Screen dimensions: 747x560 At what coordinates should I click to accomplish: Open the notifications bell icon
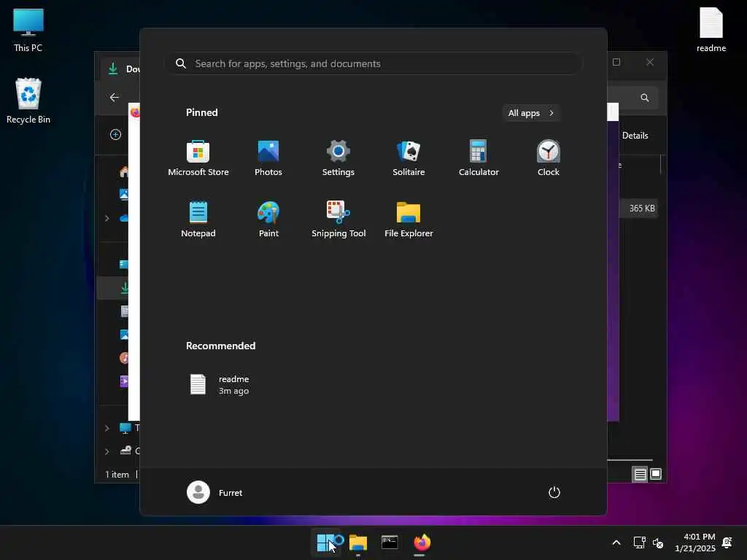(x=727, y=542)
